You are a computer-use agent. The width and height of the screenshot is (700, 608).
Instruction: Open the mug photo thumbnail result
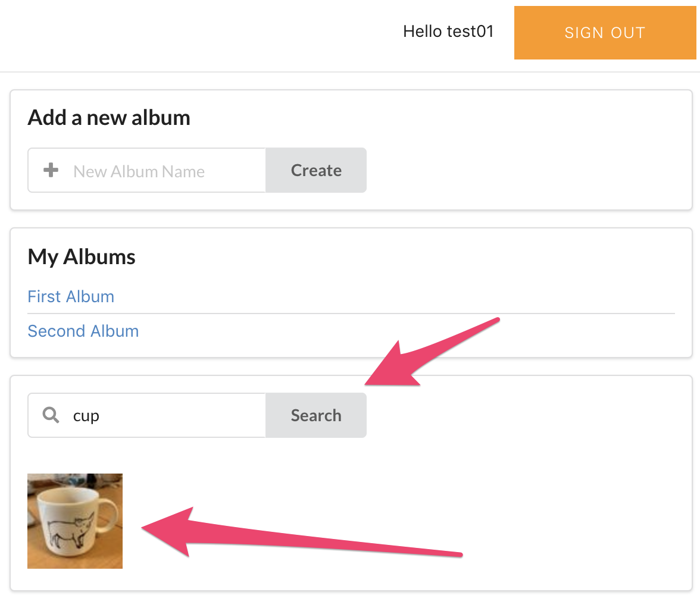pos(75,521)
